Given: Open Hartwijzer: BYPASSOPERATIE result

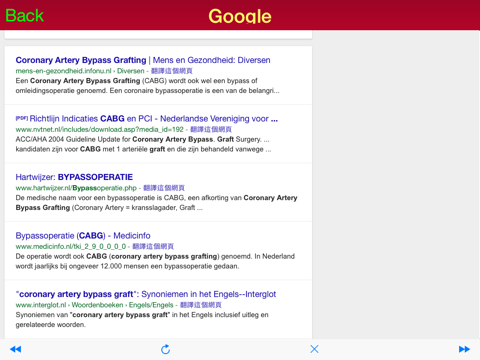Looking at the screenshot, I should (74, 177).
